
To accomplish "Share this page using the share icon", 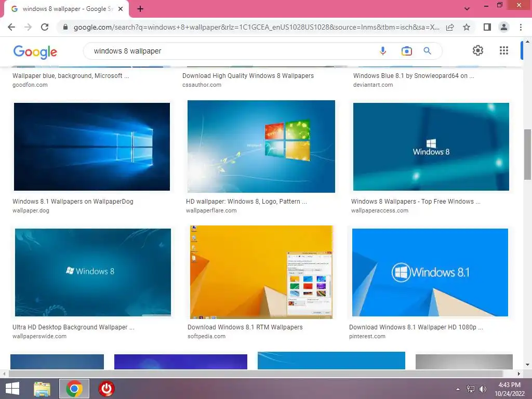I will (450, 27).
